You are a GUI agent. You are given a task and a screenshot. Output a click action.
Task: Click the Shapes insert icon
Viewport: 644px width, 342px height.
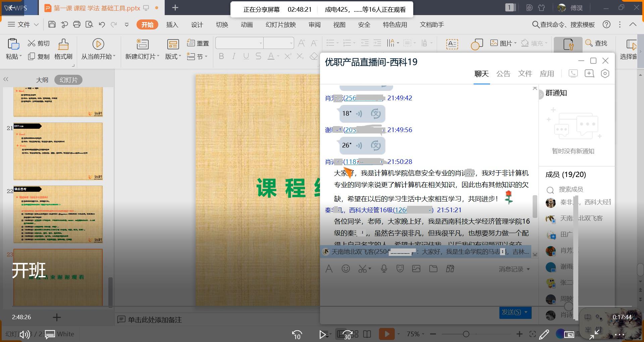click(x=477, y=44)
